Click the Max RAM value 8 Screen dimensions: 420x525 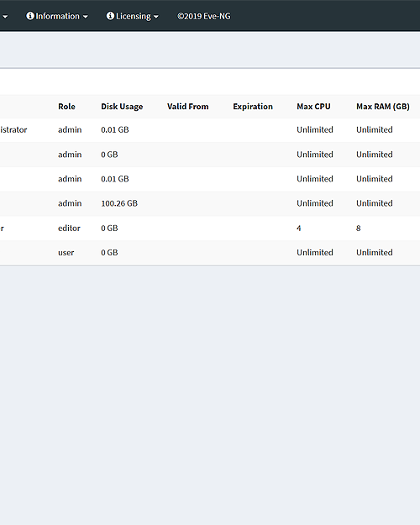point(359,228)
